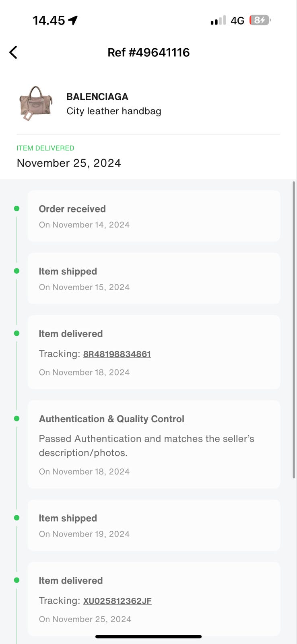Click the vertical scrollbar on right edge
This screenshot has height=644, width=297.
click(294, 330)
